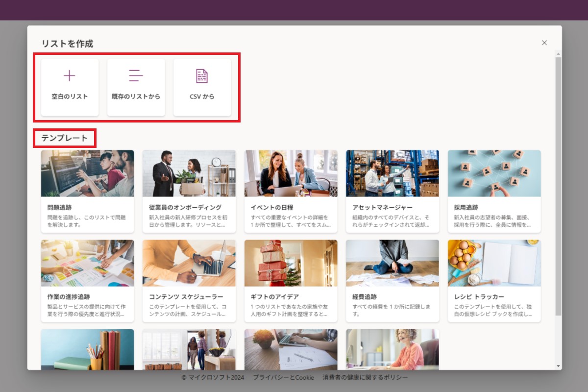Viewport: 588px width, 392px height.
Task: Open the 問題追跡 template thumbnail
Action: (x=87, y=173)
